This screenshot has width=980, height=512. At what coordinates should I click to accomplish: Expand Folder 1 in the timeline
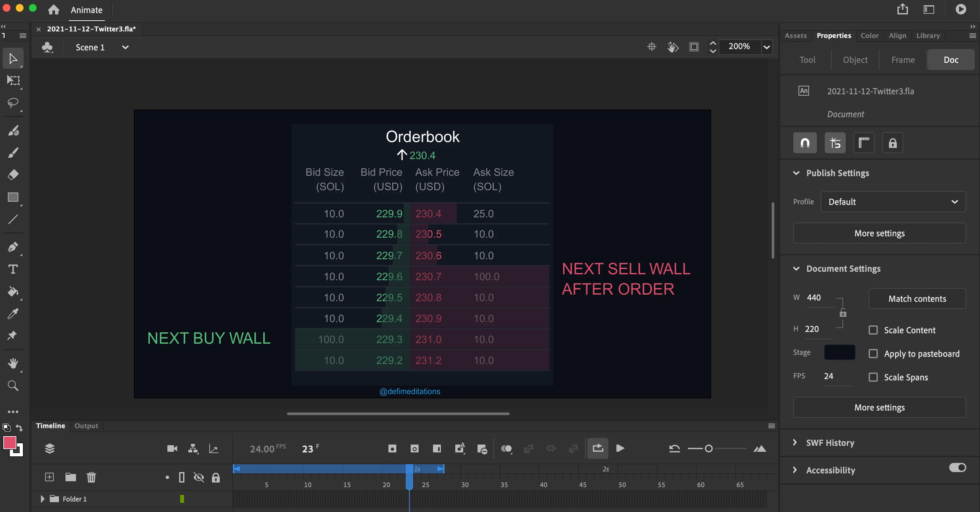42,499
